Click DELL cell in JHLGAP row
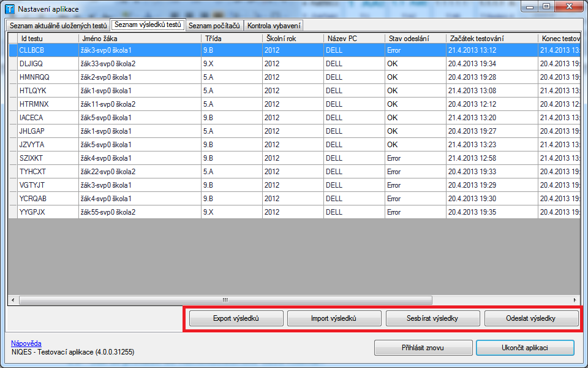The width and height of the screenshot is (588, 368). click(x=354, y=131)
